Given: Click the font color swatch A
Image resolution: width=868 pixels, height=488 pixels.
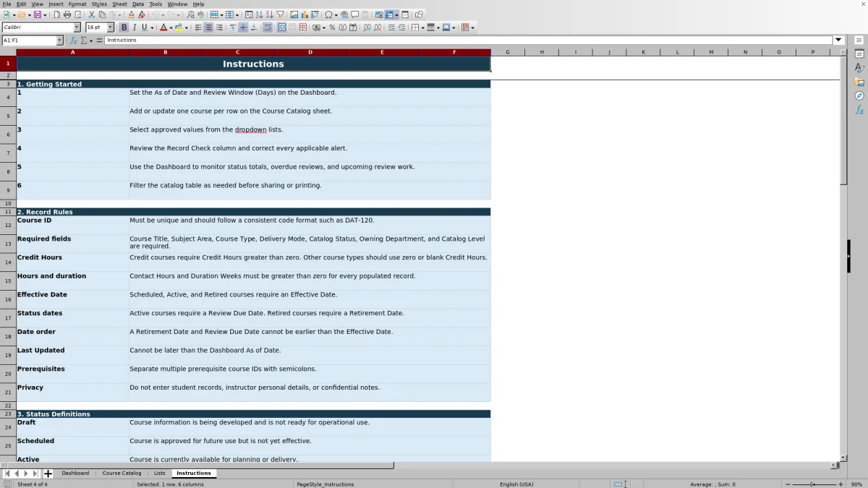Looking at the screenshot, I should point(163,27).
